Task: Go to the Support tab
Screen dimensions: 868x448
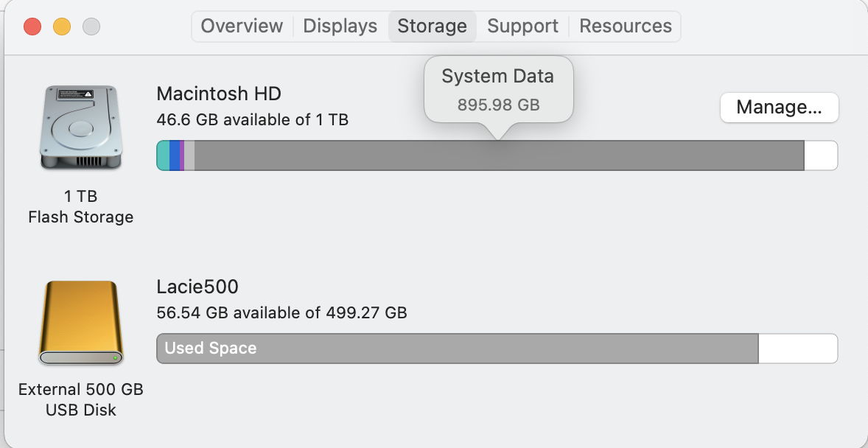Action: pyautogui.click(x=522, y=27)
